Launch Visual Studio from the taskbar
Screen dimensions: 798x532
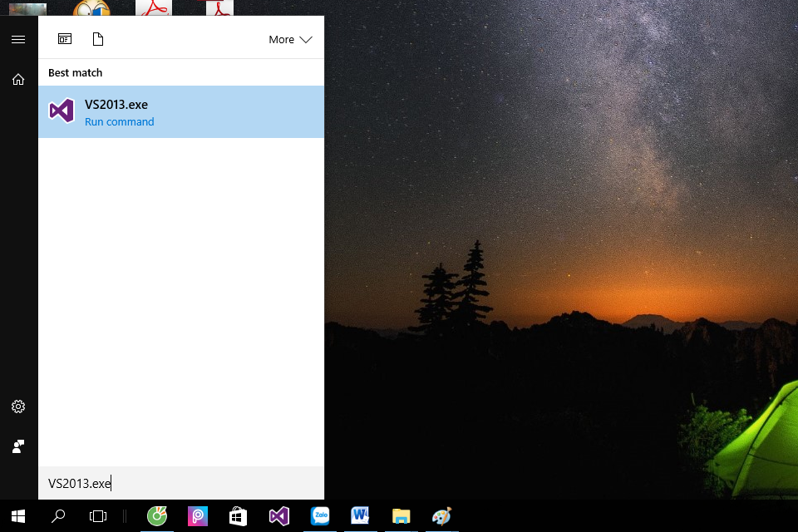(279, 516)
